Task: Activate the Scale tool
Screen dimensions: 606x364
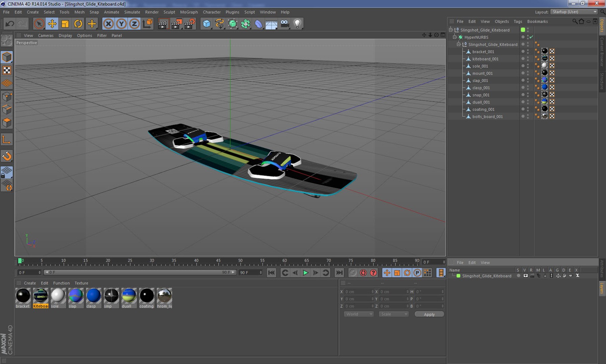Action: [65, 24]
